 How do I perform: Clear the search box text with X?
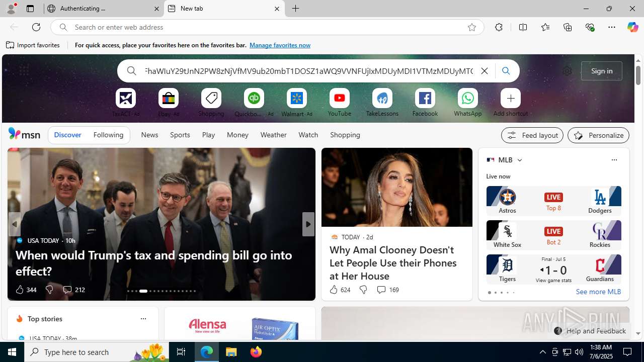coord(485,71)
